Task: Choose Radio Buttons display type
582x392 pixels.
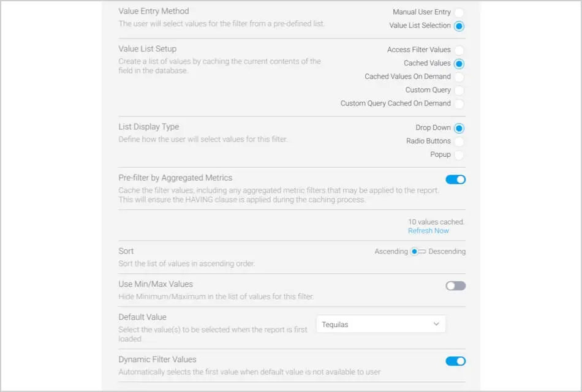Action: pos(459,141)
